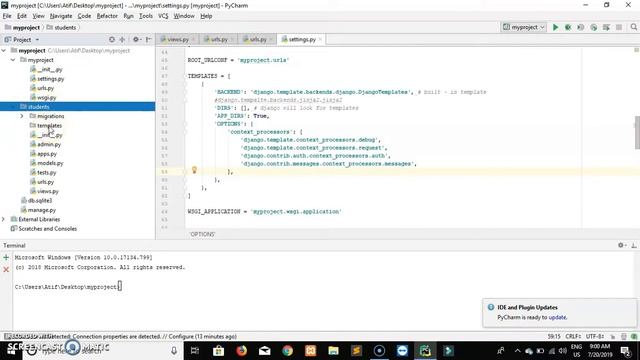The width and height of the screenshot is (640, 360).
Task: Click PyCharm icon in the taskbar
Action: pos(425,351)
